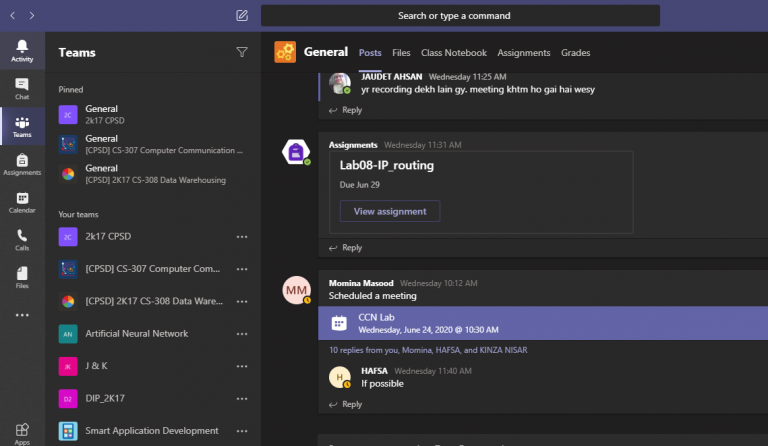Viewport: 768px width, 446px height.
Task: Open more options for DIP_2K17 team
Action: click(x=242, y=398)
